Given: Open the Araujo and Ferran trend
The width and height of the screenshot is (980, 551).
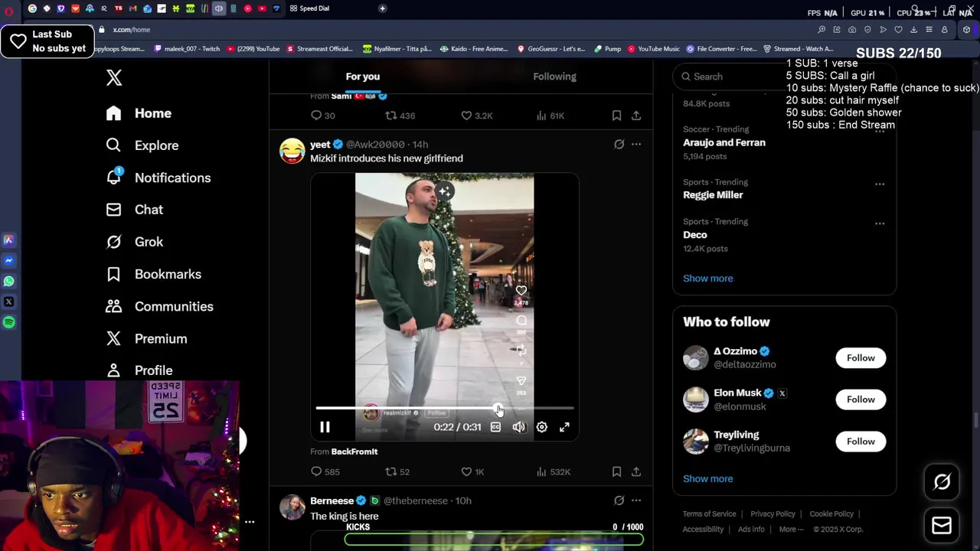Looking at the screenshot, I should pyautogui.click(x=724, y=142).
